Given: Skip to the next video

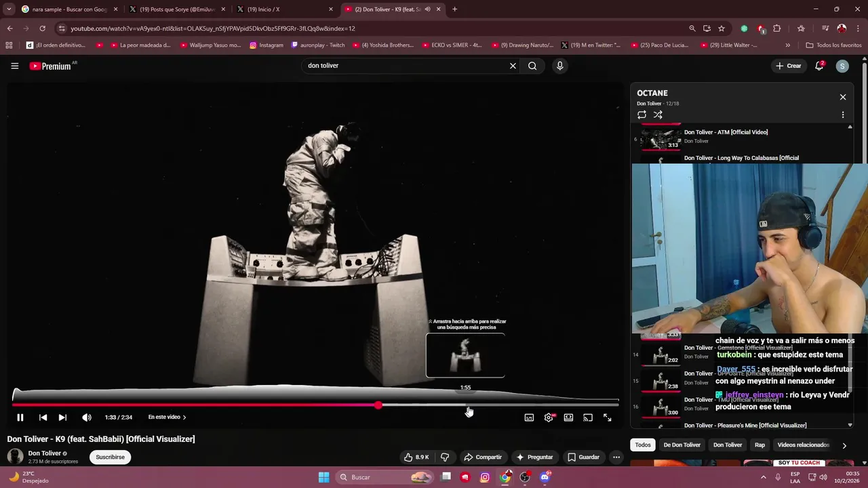Looking at the screenshot, I should (x=62, y=418).
